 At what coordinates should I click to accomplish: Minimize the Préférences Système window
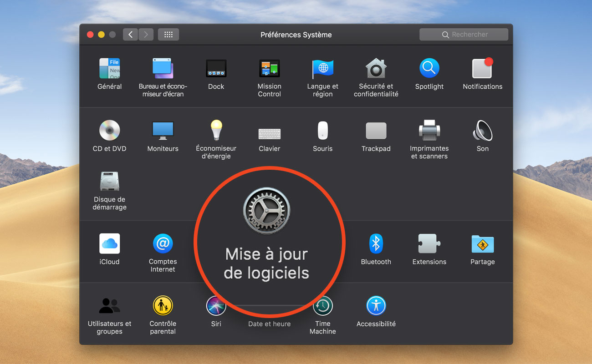point(101,35)
